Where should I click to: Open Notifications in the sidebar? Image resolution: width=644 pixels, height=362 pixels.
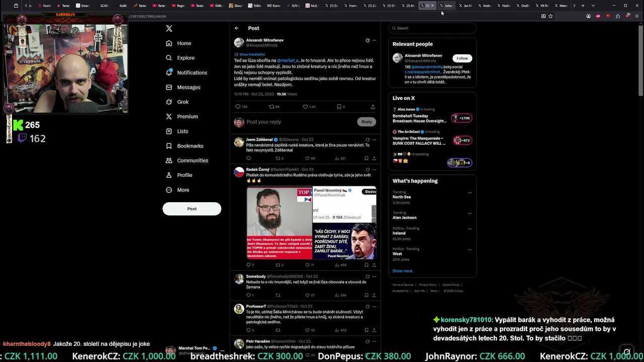[x=186, y=72]
